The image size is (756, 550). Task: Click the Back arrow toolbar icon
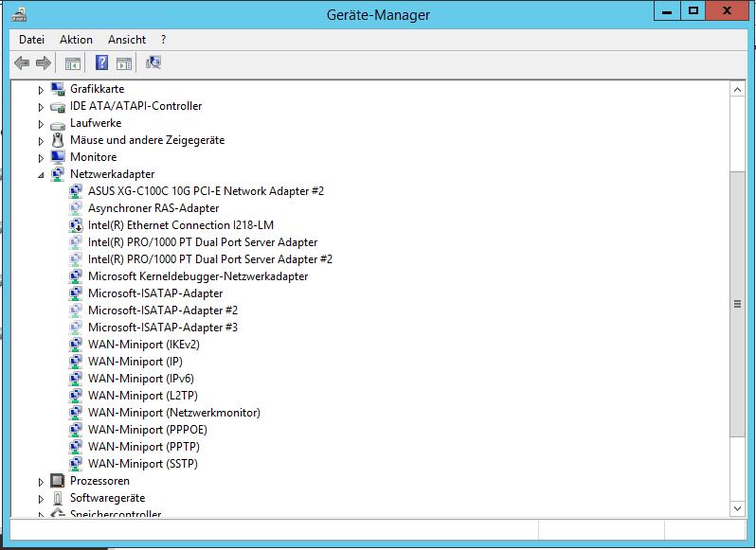pos(22,62)
